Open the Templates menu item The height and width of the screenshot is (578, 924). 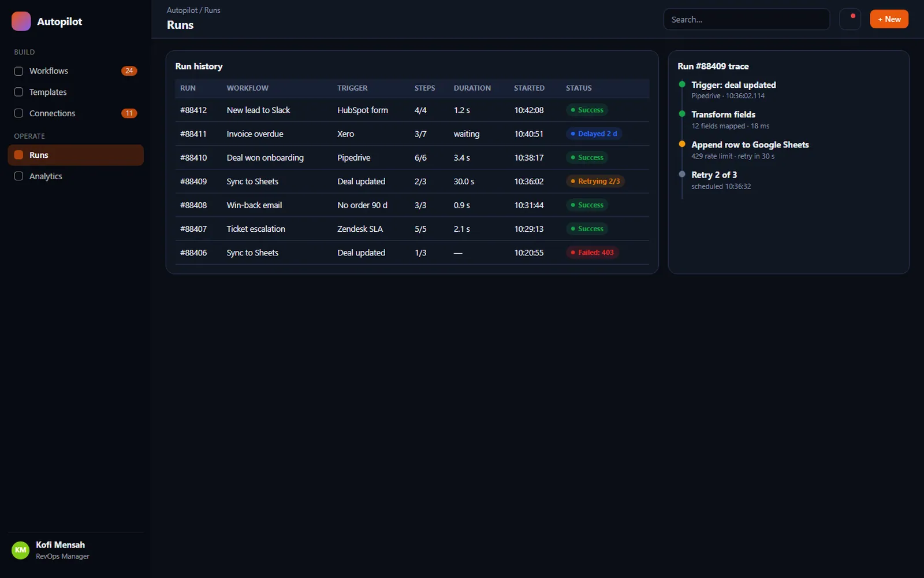pyautogui.click(x=76, y=92)
